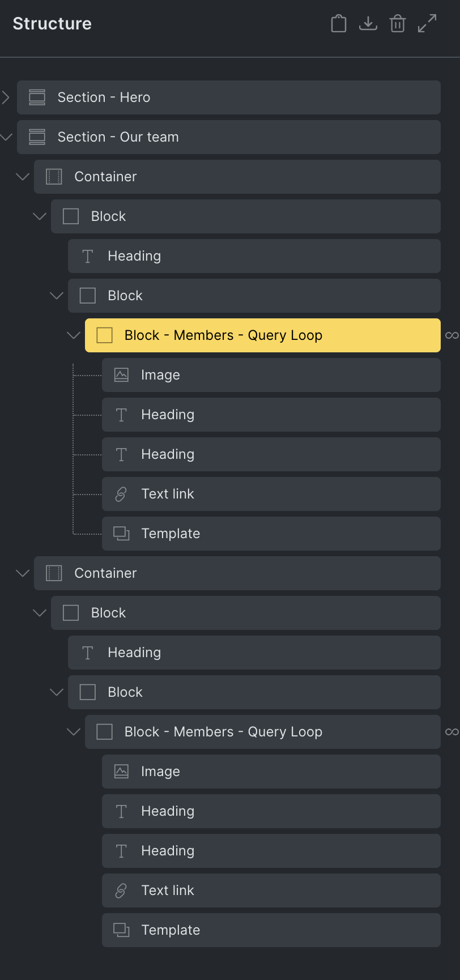The width and height of the screenshot is (460, 980).
Task: Click the download structure icon
Action: coord(368,24)
